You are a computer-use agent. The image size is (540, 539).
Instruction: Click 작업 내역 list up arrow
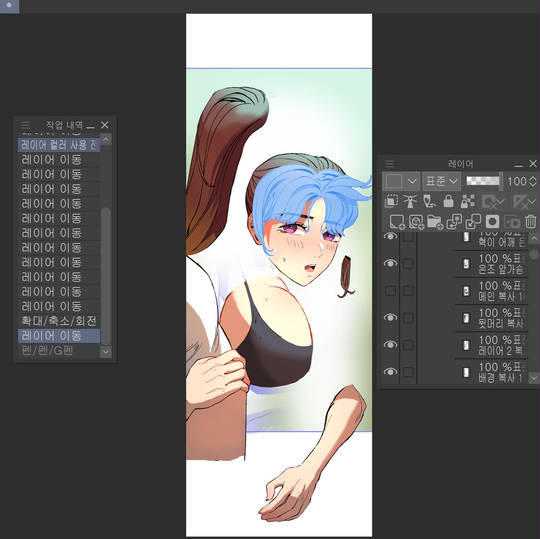105,139
